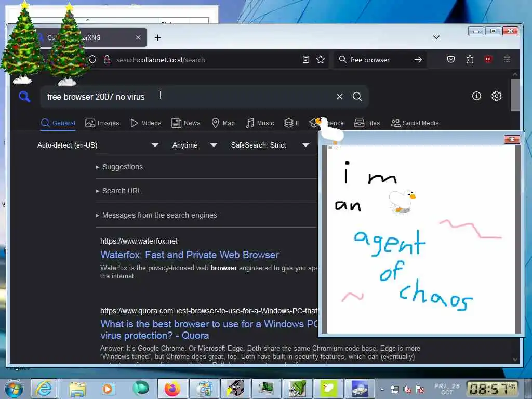This screenshot has height=399, width=532.
Task: Close the agent of chaos note window
Action: 512,139
